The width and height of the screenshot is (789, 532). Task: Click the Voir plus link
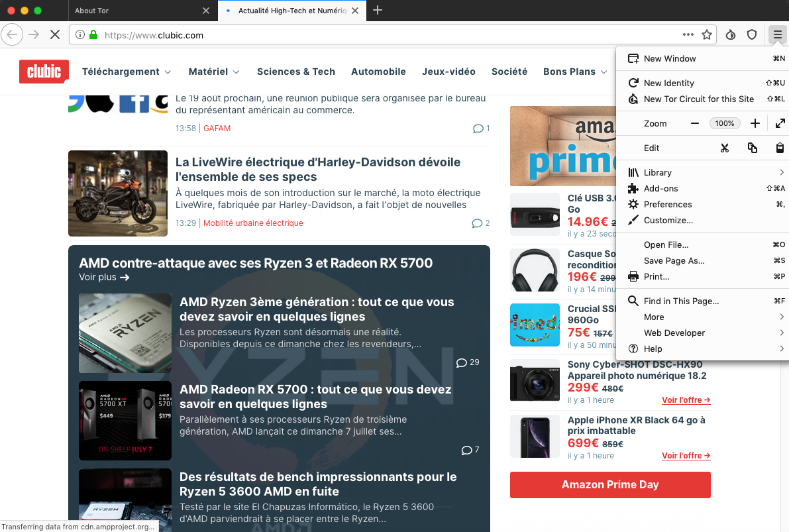click(104, 278)
